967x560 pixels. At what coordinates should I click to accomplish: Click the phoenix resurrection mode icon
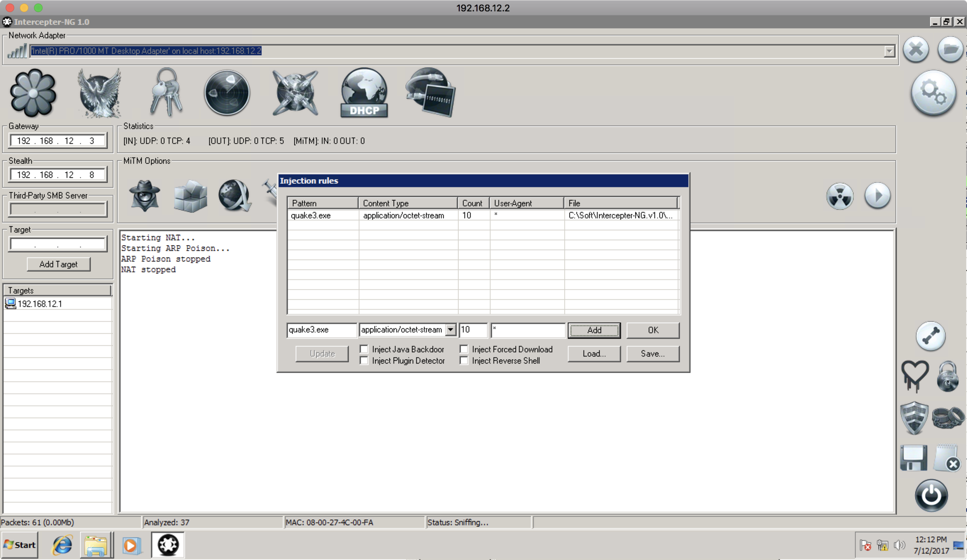99,93
